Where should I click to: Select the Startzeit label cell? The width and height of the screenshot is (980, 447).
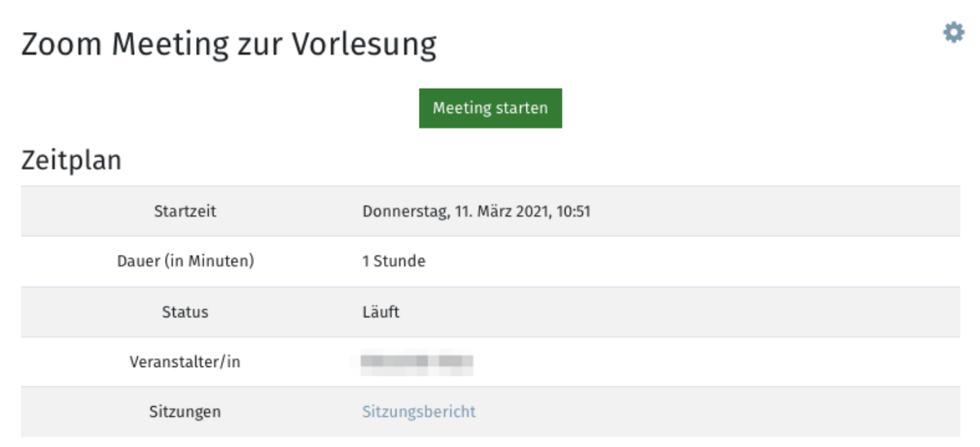click(x=185, y=212)
